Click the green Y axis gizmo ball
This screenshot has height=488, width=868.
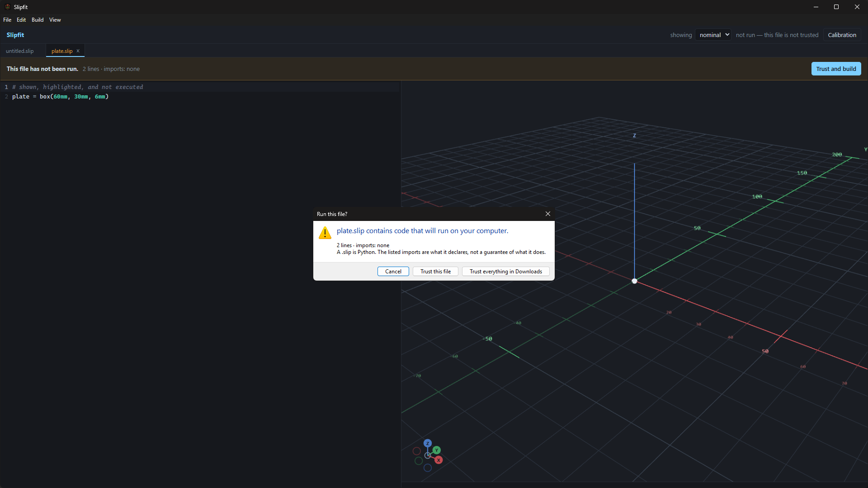(x=437, y=450)
